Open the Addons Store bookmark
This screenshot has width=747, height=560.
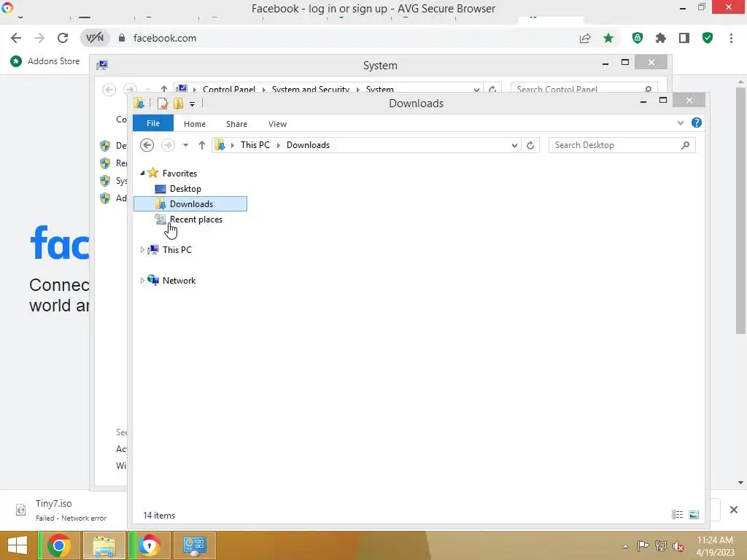point(45,61)
